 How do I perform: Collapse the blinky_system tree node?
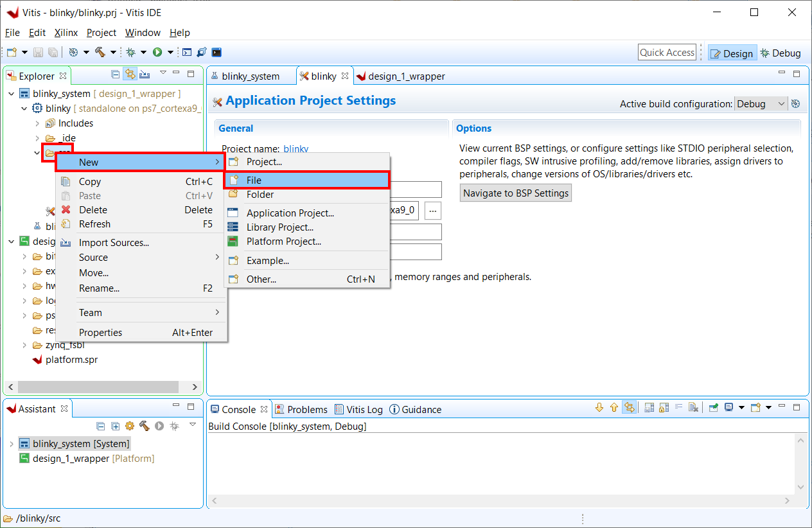click(11, 94)
